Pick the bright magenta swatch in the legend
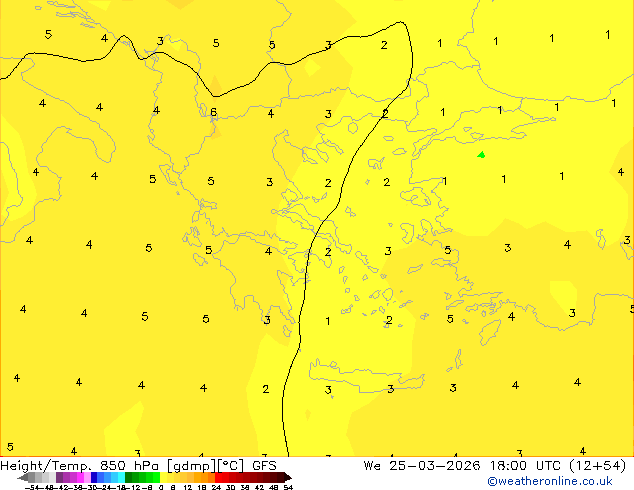Image resolution: width=634 pixels, height=490 pixels. (x=80, y=477)
